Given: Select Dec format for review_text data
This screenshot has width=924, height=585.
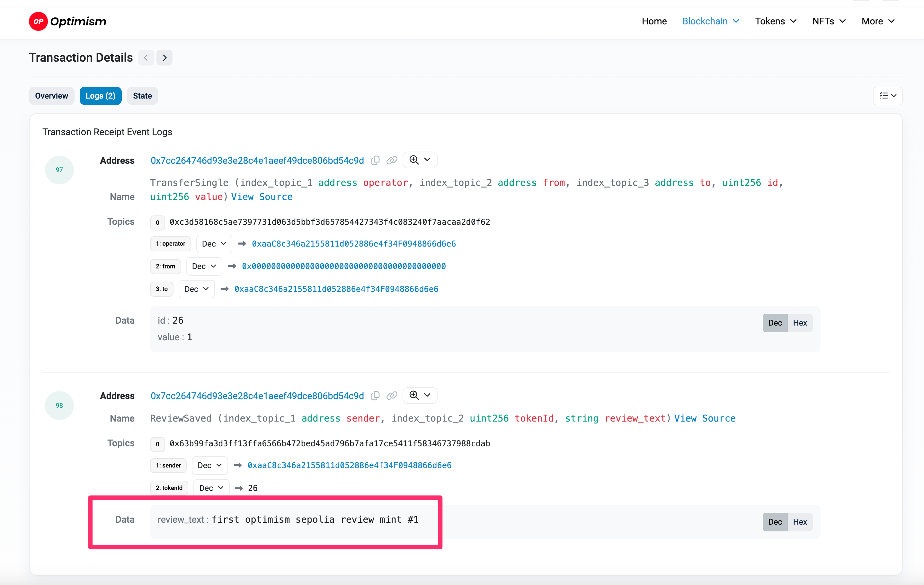Looking at the screenshot, I should [x=775, y=522].
